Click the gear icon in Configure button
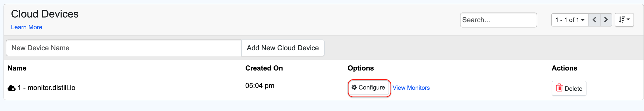Viewport: 644px width, 111px height. [354, 87]
